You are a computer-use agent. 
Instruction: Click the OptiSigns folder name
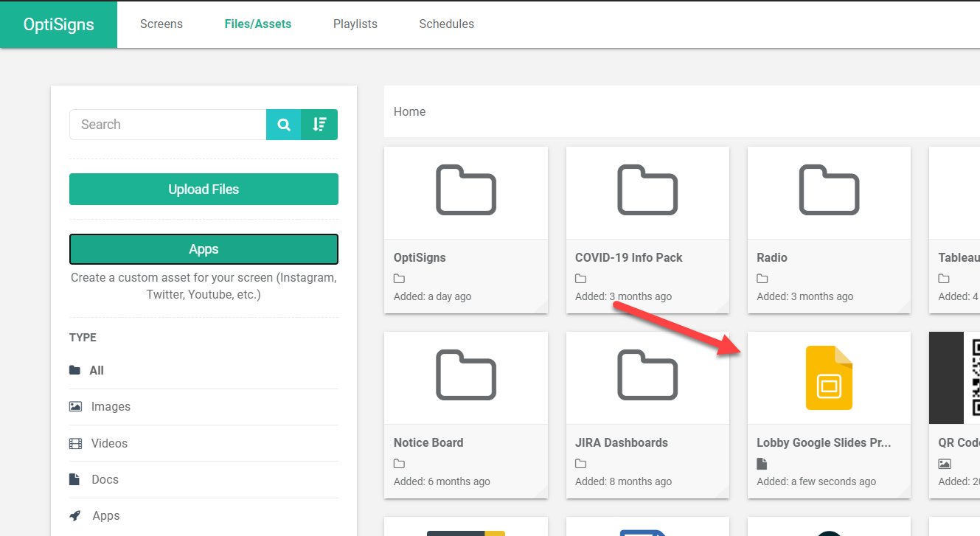(x=420, y=257)
